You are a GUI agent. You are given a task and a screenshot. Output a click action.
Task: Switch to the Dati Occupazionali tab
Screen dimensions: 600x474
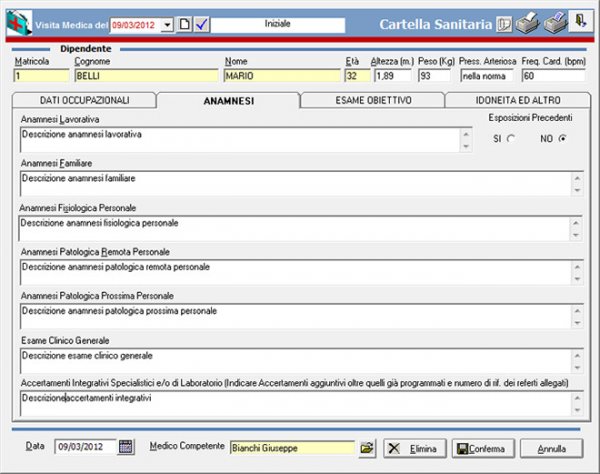[84, 100]
